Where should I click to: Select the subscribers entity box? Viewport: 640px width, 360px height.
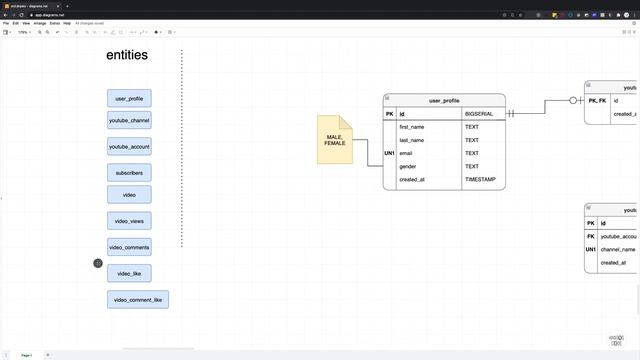coord(129,173)
